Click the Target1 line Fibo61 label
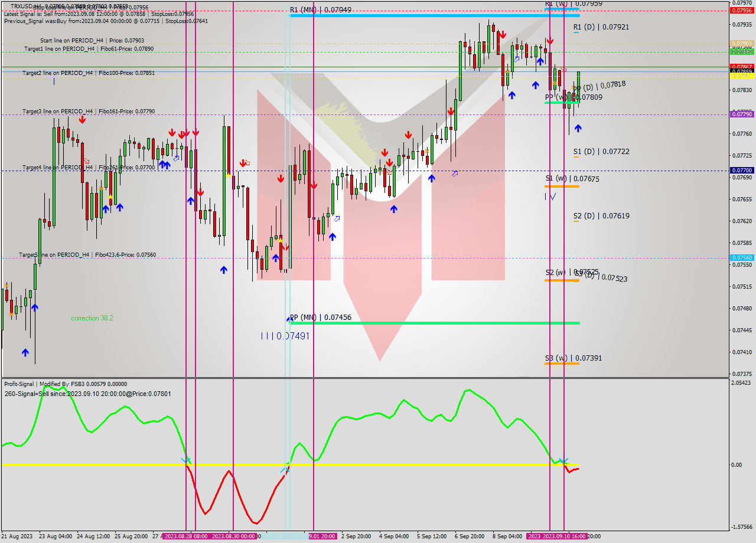 pyautogui.click(x=89, y=49)
